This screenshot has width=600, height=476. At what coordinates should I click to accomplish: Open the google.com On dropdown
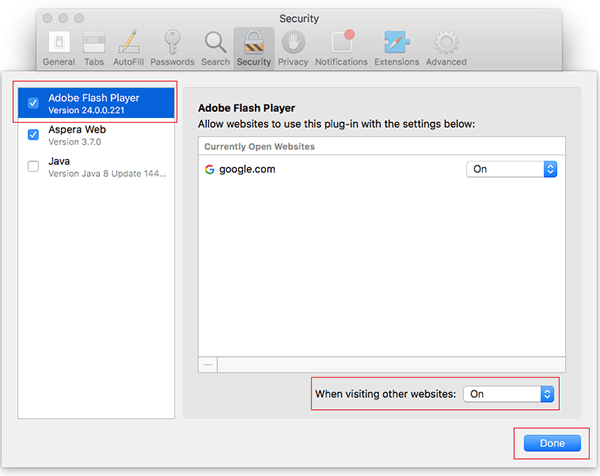coord(512,169)
